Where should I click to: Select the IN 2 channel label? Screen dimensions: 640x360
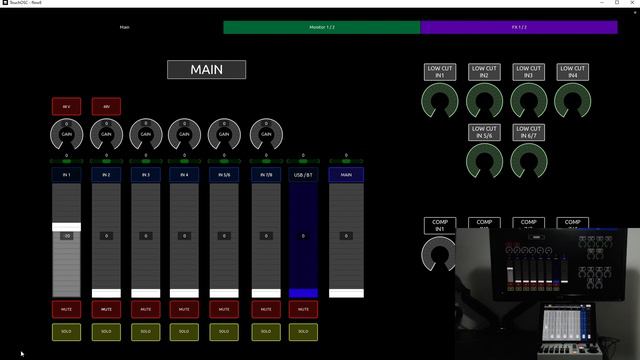tap(106, 175)
